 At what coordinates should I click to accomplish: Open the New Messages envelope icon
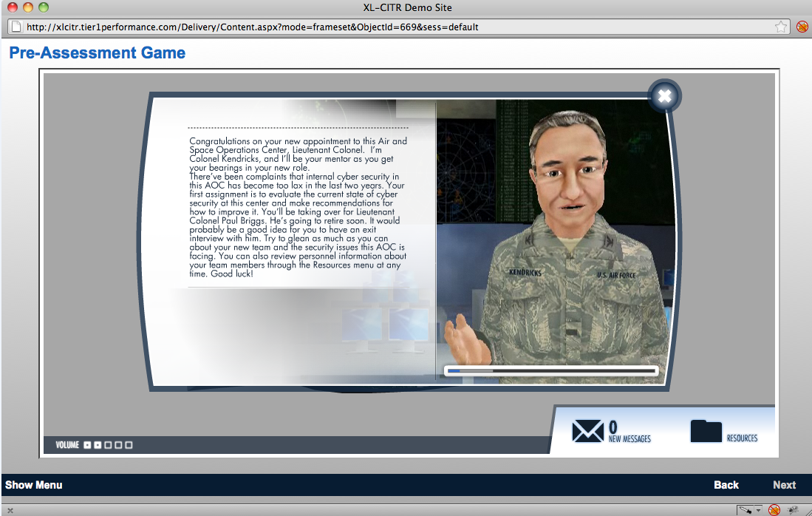[x=588, y=431]
